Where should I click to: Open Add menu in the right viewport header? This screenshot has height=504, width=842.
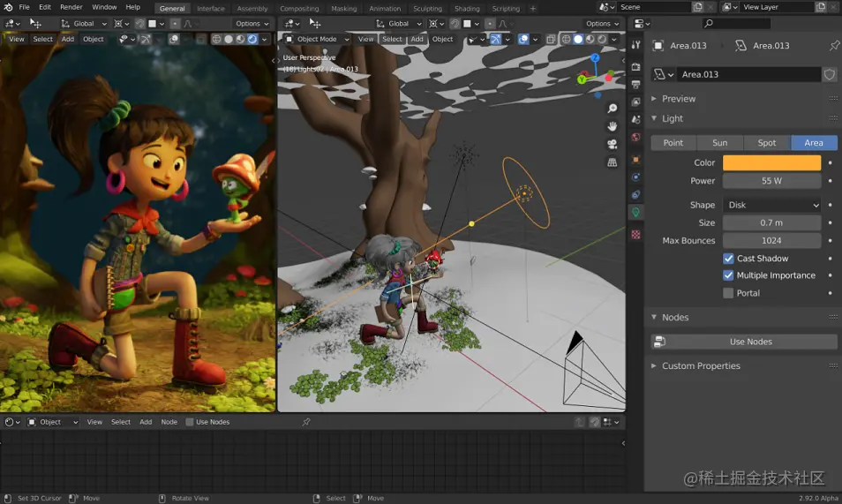417,39
